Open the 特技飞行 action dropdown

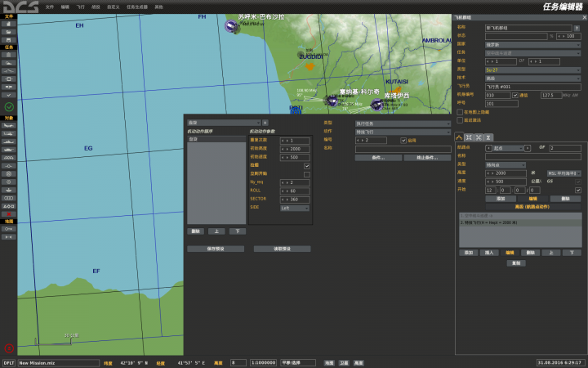click(403, 132)
